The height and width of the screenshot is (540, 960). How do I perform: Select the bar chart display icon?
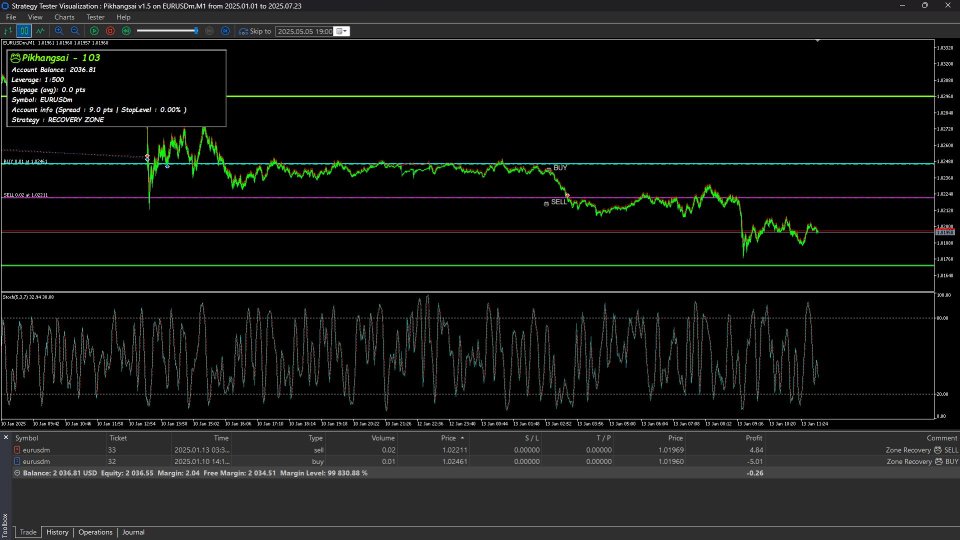tap(8, 31)
